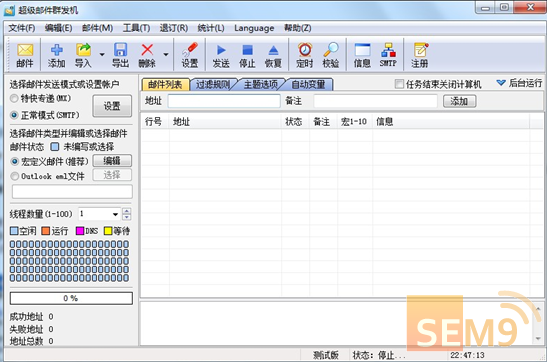Open the SMTP network toolbar icon

pyautogui.click(x=388, y=55)
